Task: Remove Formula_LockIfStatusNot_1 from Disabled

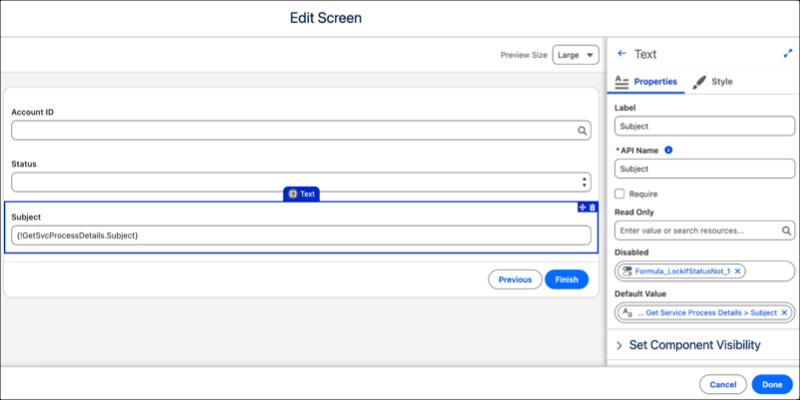Action: coord(737,271)
